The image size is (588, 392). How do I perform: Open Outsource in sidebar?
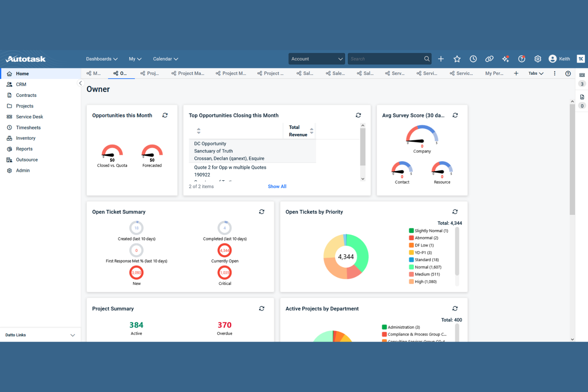pyautogui.click(x=40, y=160)
